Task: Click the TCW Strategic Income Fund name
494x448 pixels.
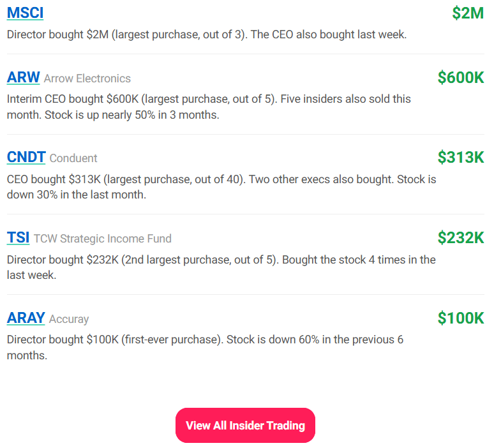Action: pyautogui.click(x=103, y=239)
